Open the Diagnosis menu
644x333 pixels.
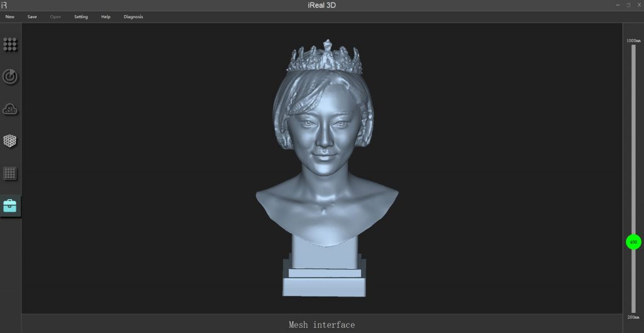click(133, 17)
